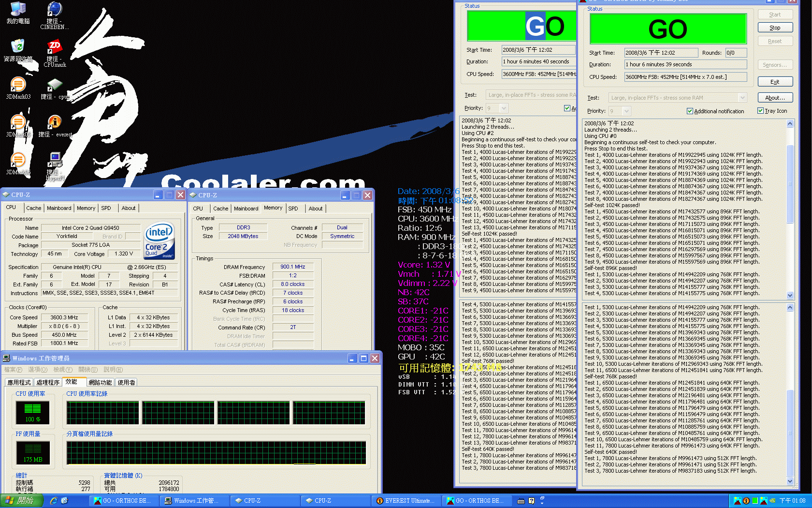Screen dimensions: 812x508
Task: Switch to first GO - ORTHOS taskbar button
Action: pyautogui.click(x=125, y=501)
